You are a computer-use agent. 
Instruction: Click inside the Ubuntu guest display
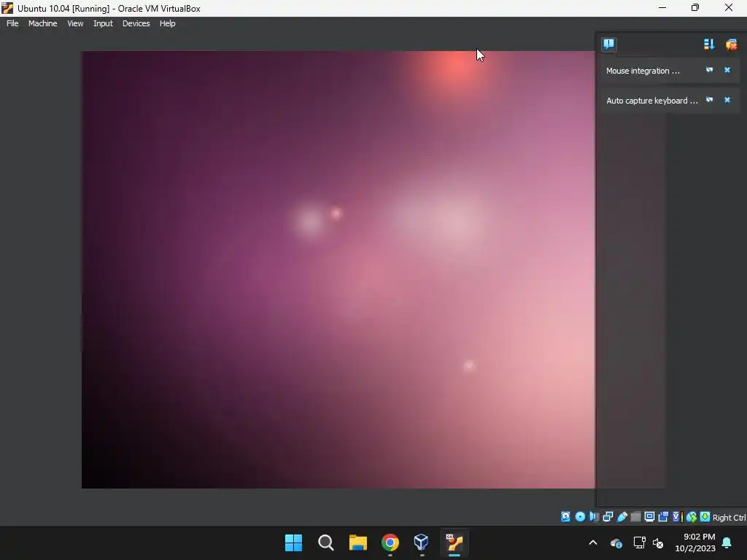tap(338, 270)
